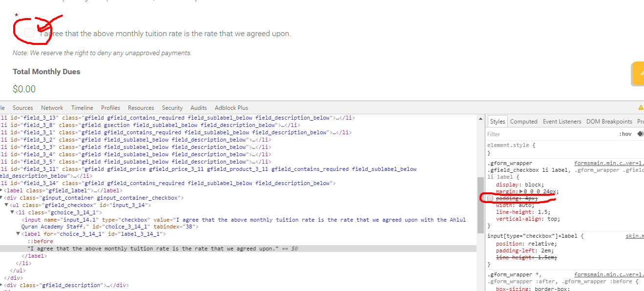644x291 pixels.
Task: Open the Resources tab
Action: tap(141, 108)
